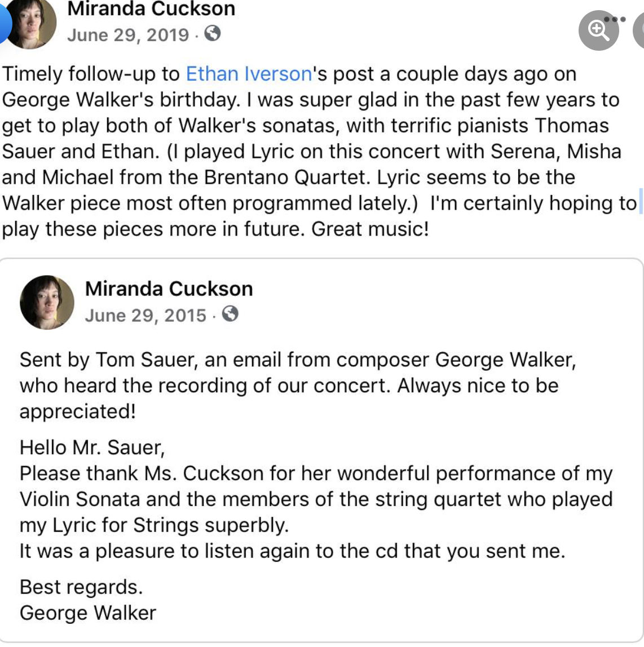The image size is (644, 647).
Task: Open the shared post's profile picture
Action: 47,303
